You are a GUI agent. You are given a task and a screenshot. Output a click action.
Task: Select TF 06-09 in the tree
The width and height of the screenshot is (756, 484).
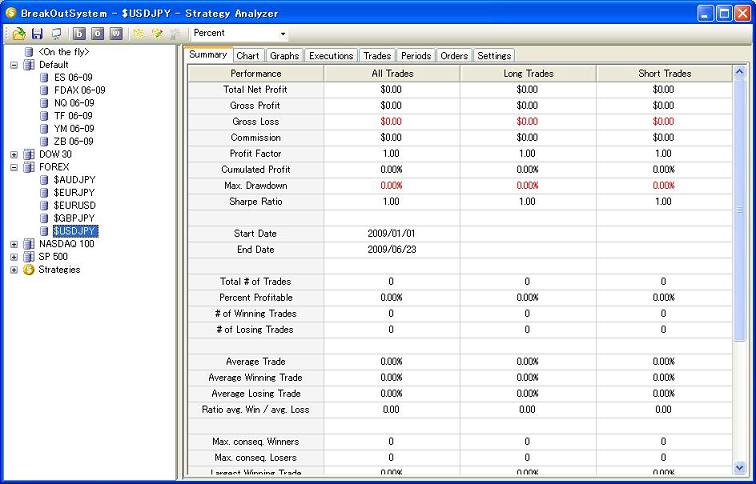point(73,116)
